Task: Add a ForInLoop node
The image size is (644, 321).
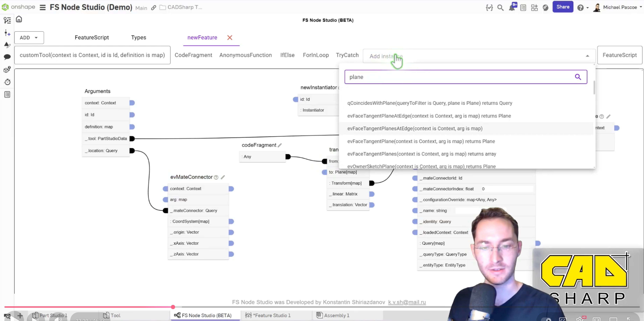Action: click(x=316, y=55)
